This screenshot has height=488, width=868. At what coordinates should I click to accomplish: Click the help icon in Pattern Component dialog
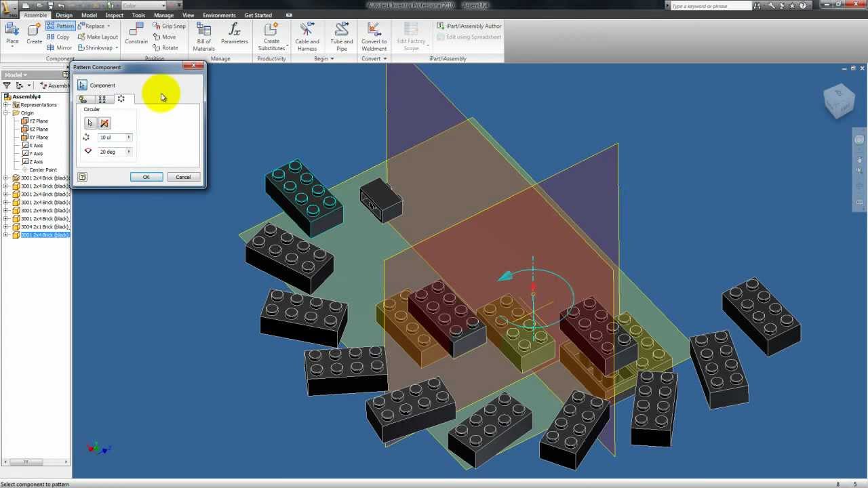coord(82,177)
